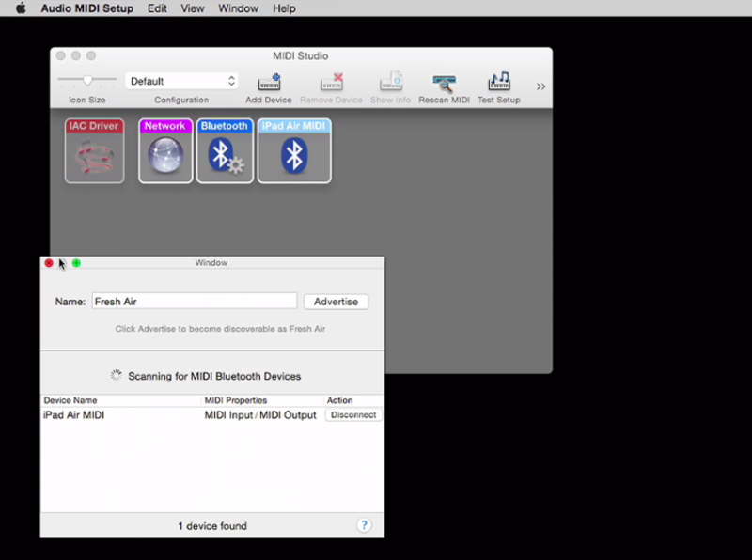Click the MIDI Input/MIDI Output cell
Image resolution: width=752 pixels, height=560 pixels.
click(260, 414)
